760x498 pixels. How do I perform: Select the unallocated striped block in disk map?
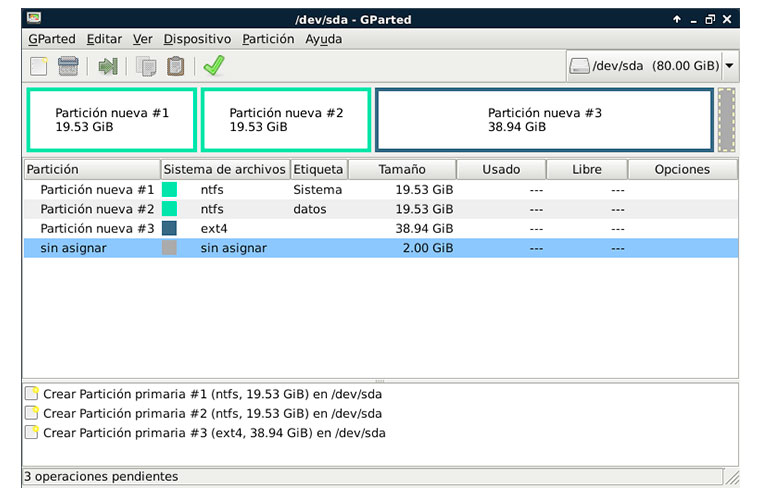[727, 120]
